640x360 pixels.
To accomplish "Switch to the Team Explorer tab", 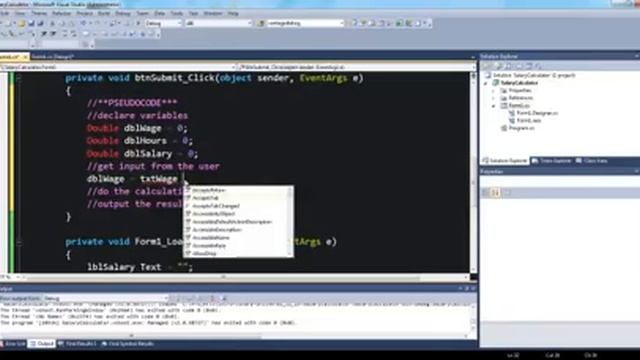I will [x=552, y=161].
